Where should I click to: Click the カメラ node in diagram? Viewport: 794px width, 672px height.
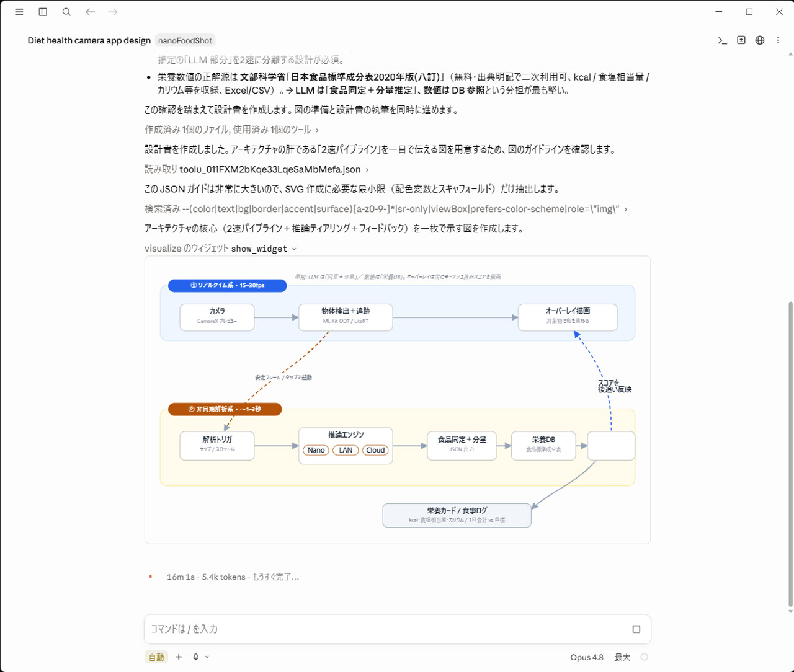(x=217, y=317)
